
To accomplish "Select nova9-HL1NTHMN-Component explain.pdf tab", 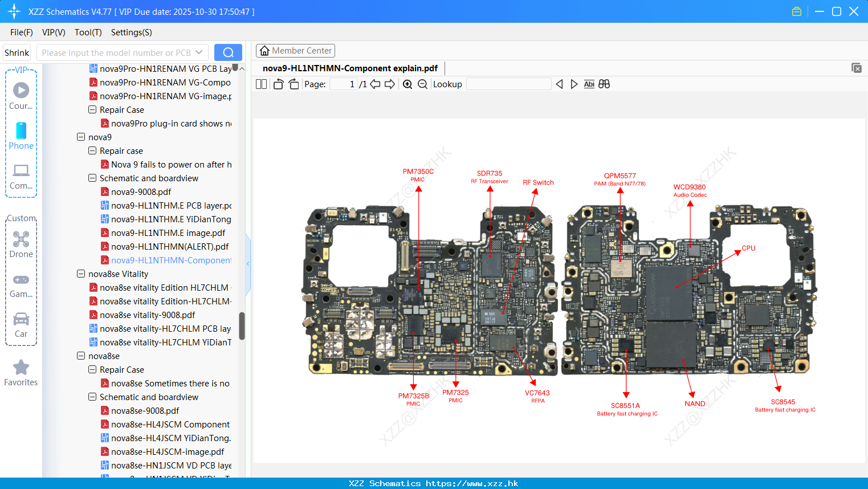I will pos(350,68).
